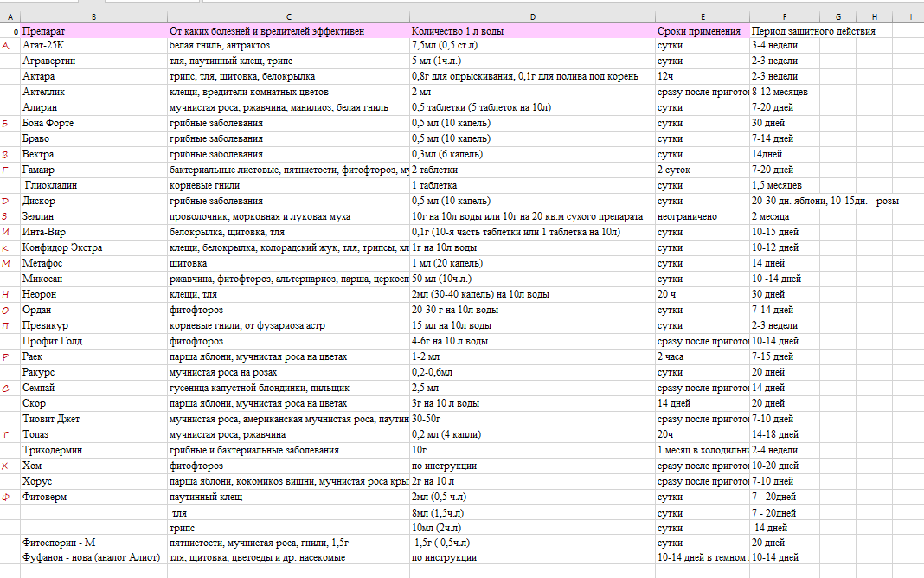Click the 'Сроки применения' header cell
This screenshot has height=578, width=924.
pos(703,31)
